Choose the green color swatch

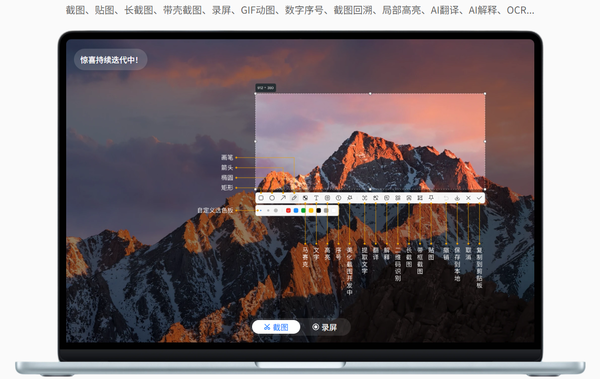tap(303, 210)
